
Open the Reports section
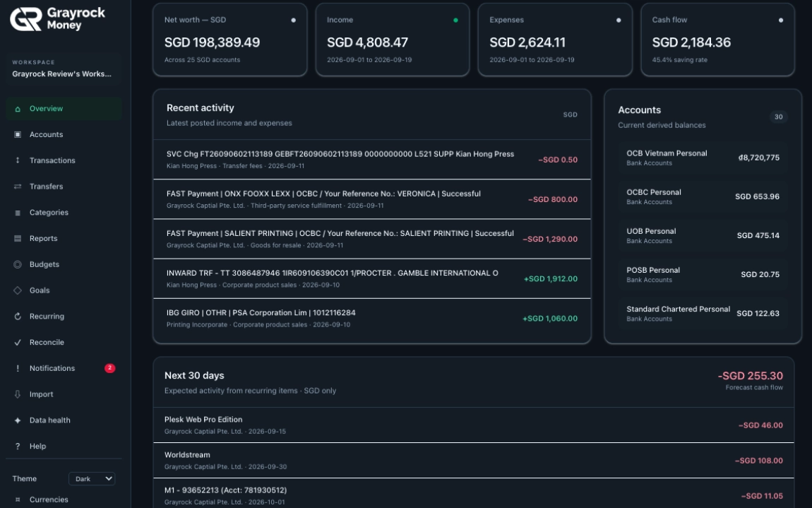64,238
